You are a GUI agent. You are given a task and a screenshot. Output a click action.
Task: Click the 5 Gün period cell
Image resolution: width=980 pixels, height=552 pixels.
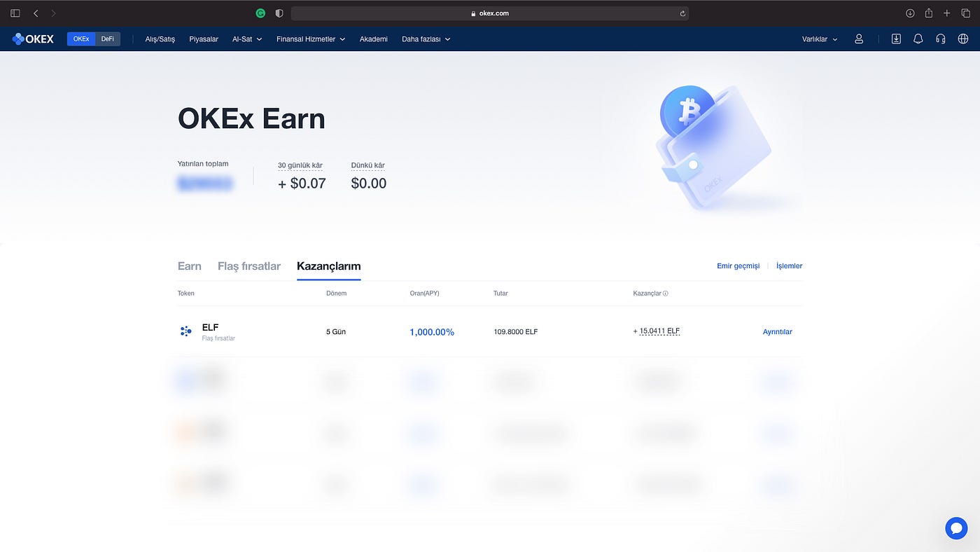click(336, 332)
